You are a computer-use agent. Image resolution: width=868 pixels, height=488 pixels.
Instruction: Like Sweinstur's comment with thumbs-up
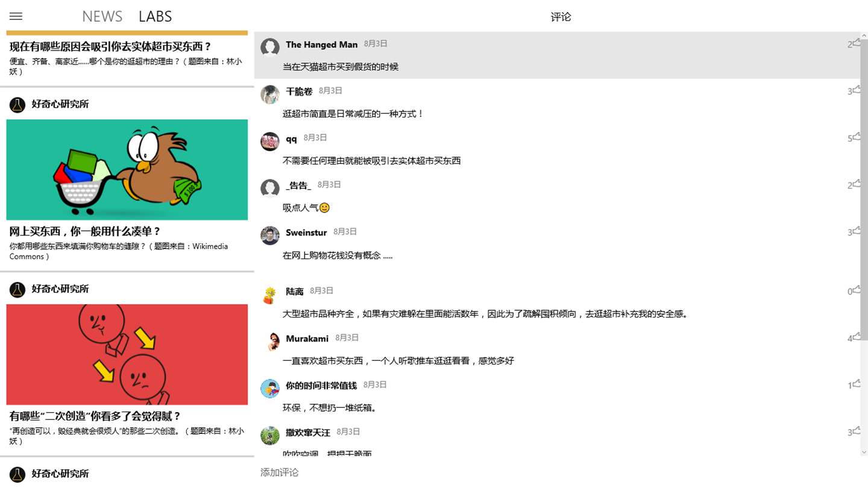pyautogui.click(x=857, y=231)
